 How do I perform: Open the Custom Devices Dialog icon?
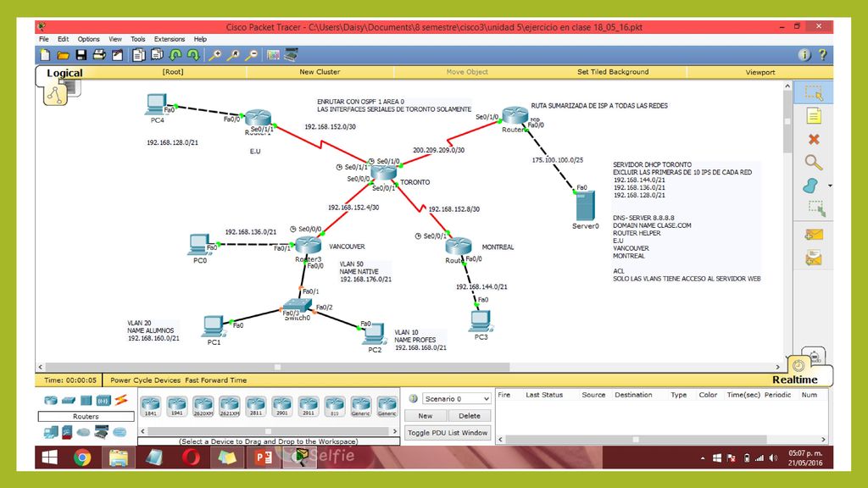pyautogui.click(x=292, y=55)
